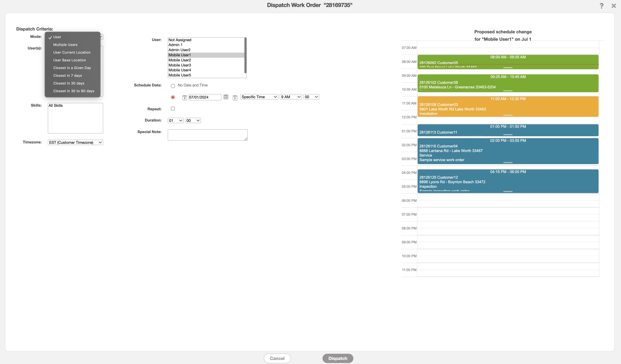
Task: Expand the Timezone EST dropdown
Action: click(75, 142)
